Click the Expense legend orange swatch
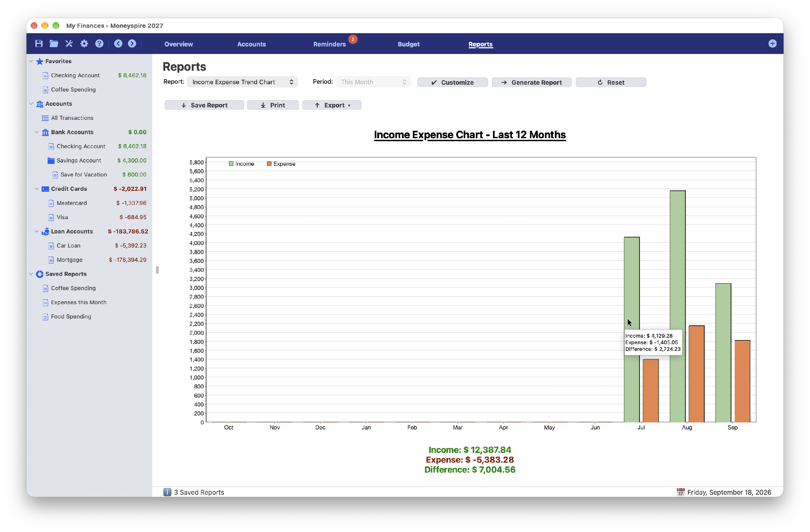This screenshot has height=532, width=810. (x=269, y=164)
